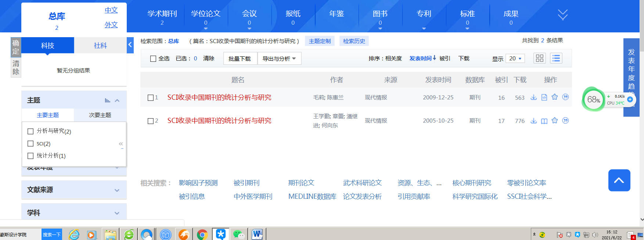
Task: Open the file explorer folder in the taskbar
Action: click(x=110, y=234)
